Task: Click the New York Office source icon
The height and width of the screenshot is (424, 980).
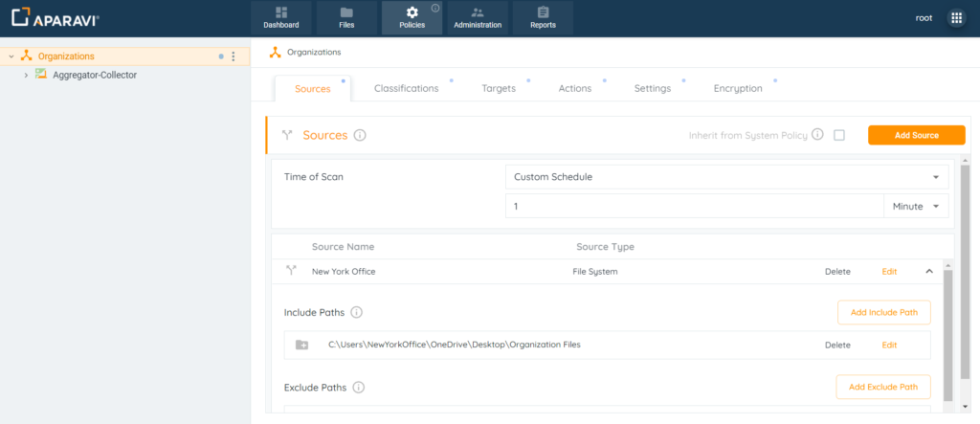Action: pos(291,271)
